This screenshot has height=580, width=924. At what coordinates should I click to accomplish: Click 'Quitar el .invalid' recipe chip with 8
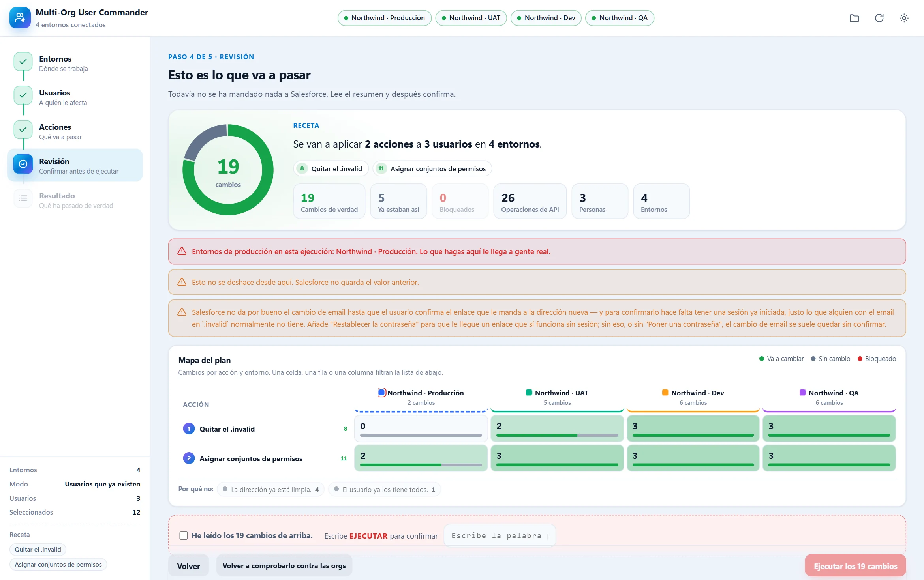(331, 169)
